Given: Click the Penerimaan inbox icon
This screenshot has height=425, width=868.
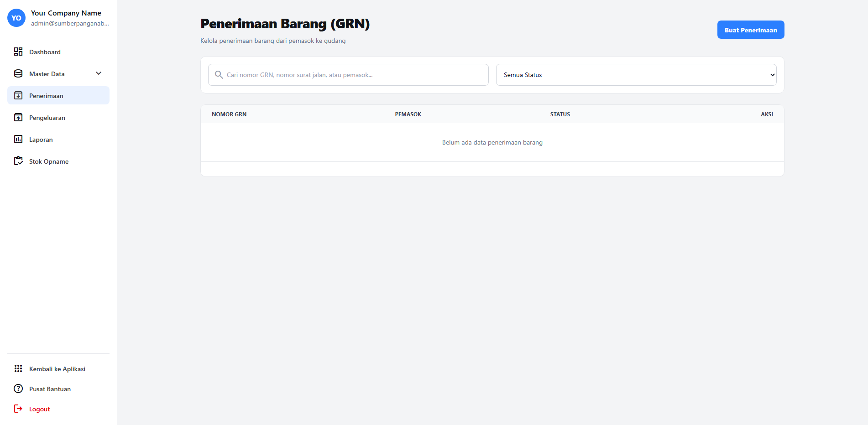Looking at the screenshot, I should [18, 95].
